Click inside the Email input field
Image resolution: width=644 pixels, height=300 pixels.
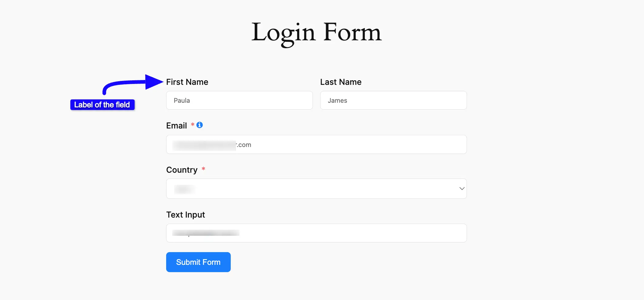click(x=316, y=145)
